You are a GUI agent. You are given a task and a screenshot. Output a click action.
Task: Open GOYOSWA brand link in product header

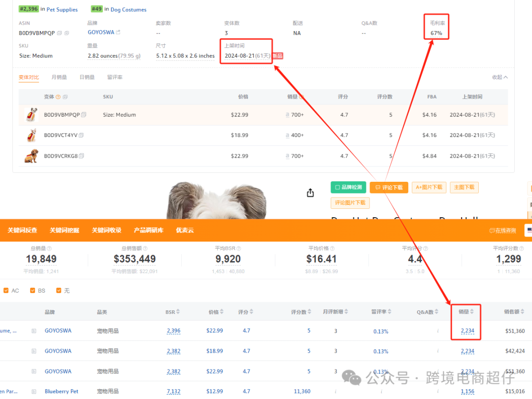(101, 32)
